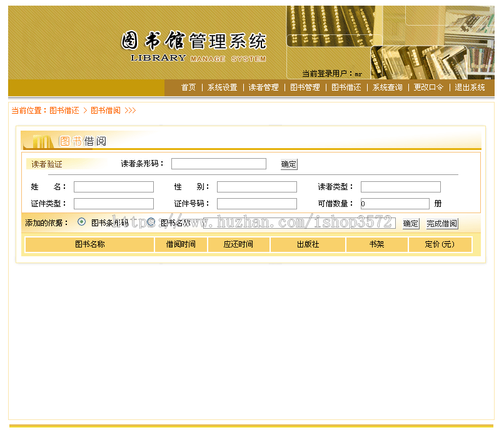Screen dimensions: 504x440
Task: Click the 完成借阅 button
Action: point(442,224)
